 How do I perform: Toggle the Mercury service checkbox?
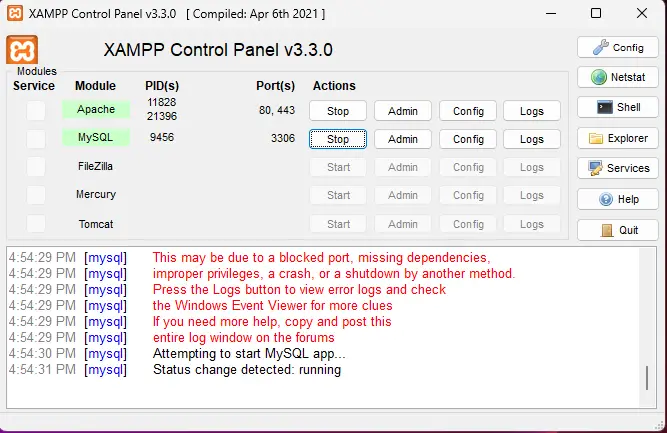pos(36,195)
